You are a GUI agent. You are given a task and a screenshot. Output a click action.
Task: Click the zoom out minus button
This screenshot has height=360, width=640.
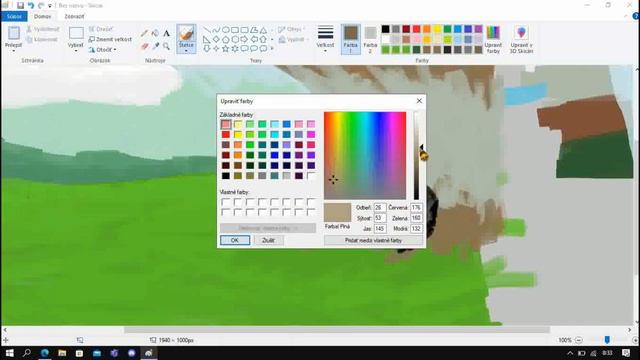(x=579, y=340)
